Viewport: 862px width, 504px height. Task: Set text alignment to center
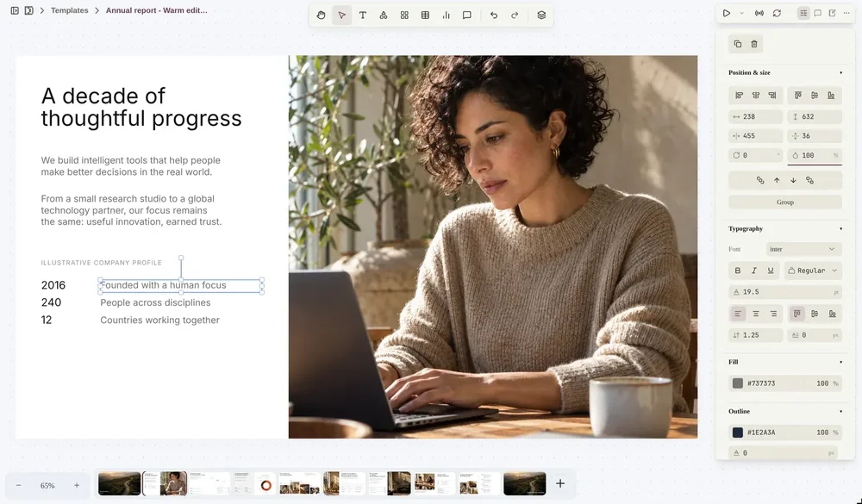point(756,314)
